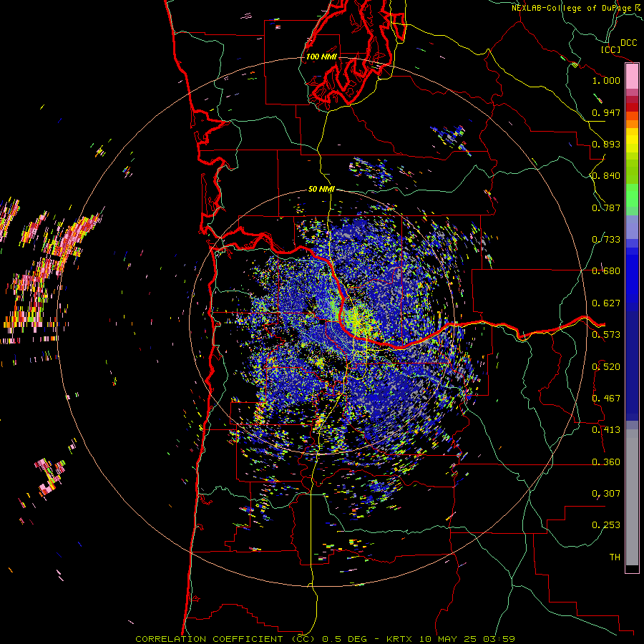This screenshot has height=644, width=644.
Task: Click the [CC] legend heading
Action: pos(611,49)
